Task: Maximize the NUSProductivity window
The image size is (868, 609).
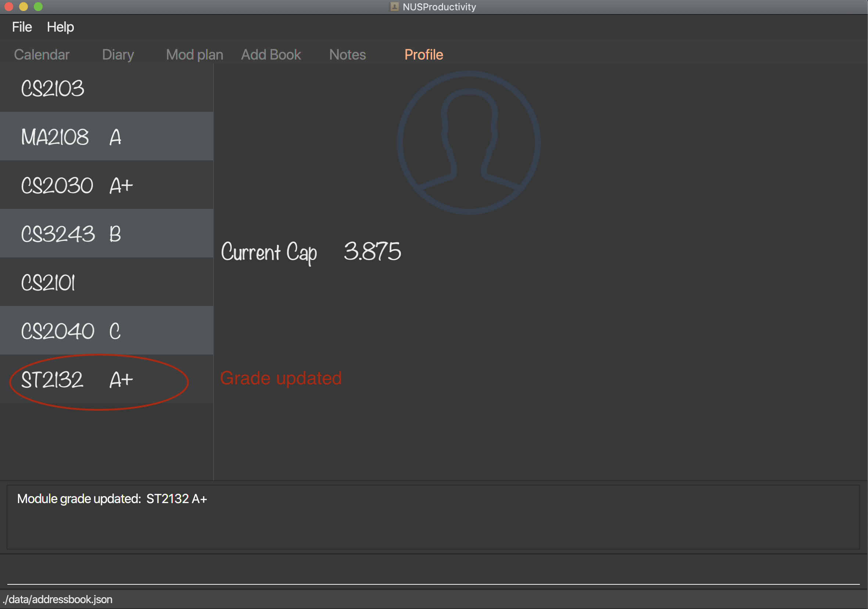Action: click(x=38, y=7)
